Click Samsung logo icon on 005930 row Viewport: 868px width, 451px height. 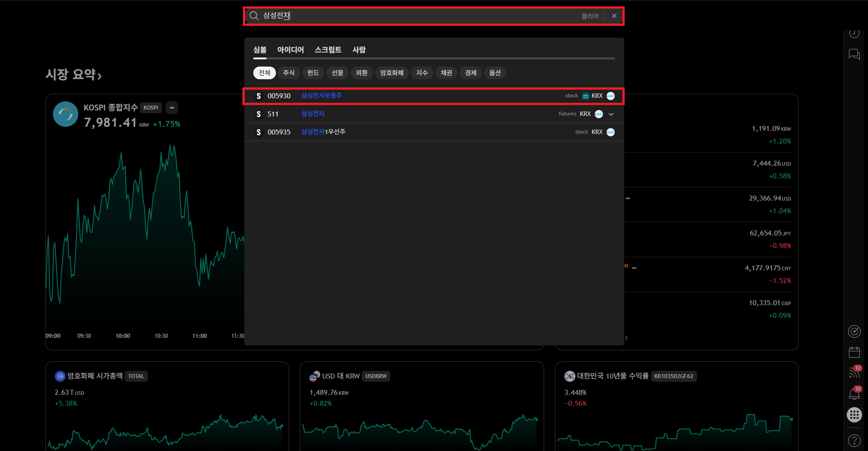[259, 96]
